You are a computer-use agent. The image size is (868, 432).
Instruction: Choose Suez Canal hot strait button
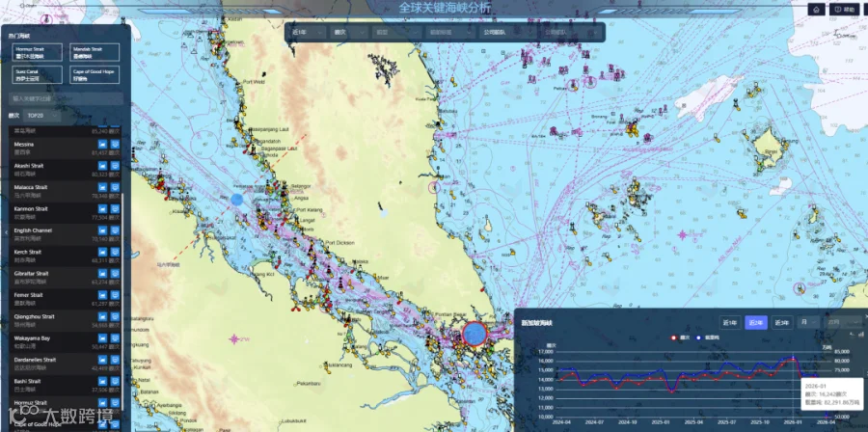39,74
